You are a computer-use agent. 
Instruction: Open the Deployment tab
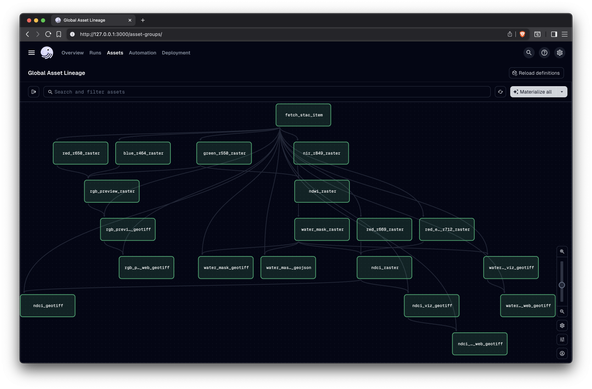click(176, 53)
